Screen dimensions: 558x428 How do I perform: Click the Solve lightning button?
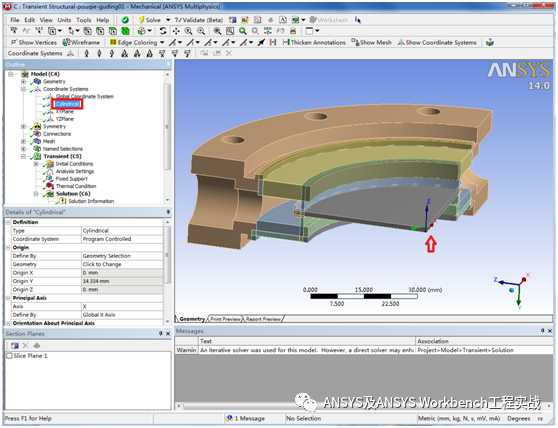click(x=149, y=20)
